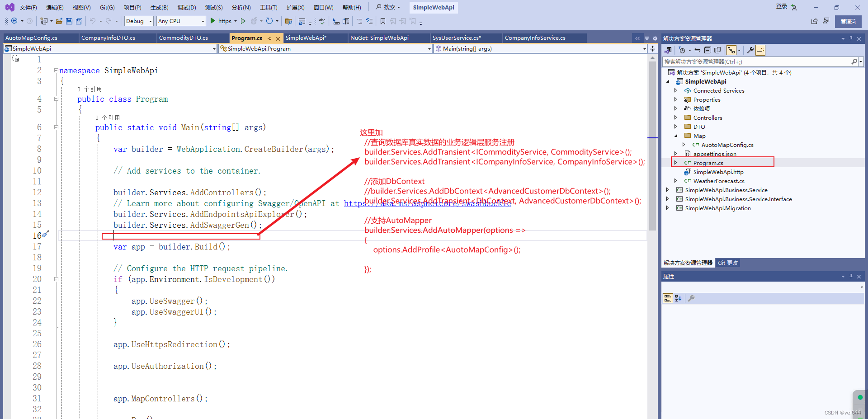Screen dimensions: 868x419
Task: Click the Solution Explorer search input field
Action: coord(756,62)
